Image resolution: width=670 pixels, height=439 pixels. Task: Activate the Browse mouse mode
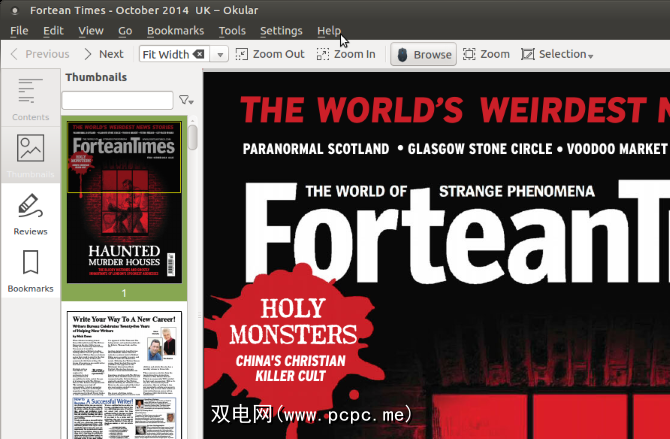pyautogui.click(x=423, y=54)
